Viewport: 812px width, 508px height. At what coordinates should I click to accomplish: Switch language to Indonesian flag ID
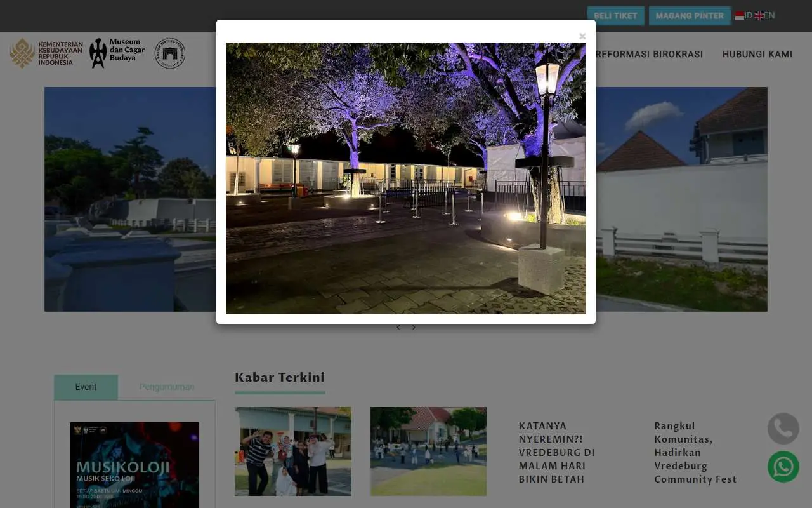tap(743, 16)
